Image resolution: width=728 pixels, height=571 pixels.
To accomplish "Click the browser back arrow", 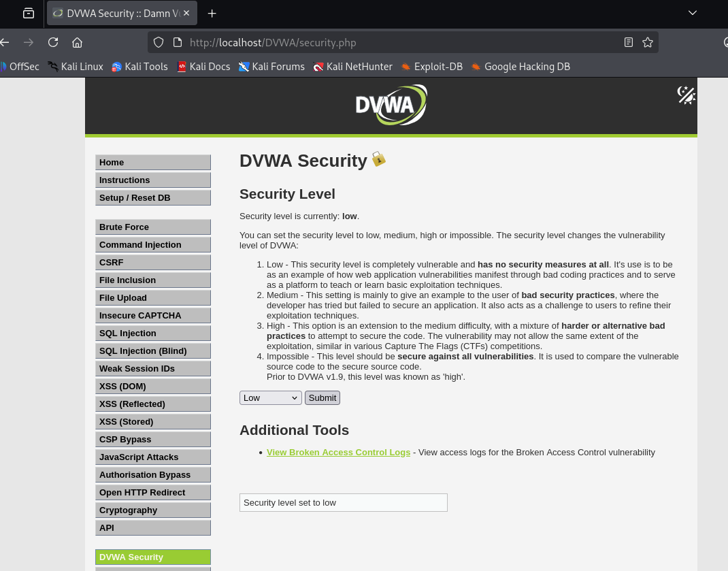I will tap(5, 42).
